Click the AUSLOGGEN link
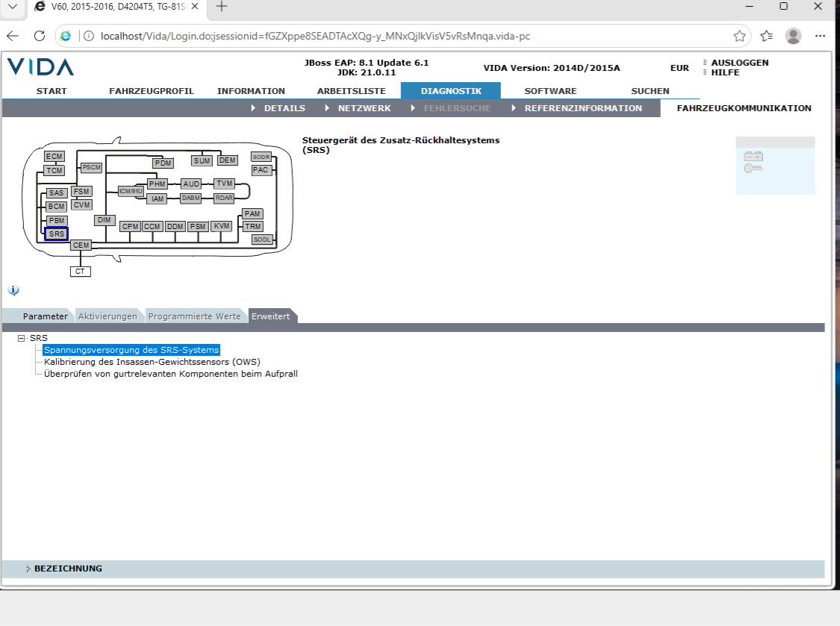 [x=740, y=63]
